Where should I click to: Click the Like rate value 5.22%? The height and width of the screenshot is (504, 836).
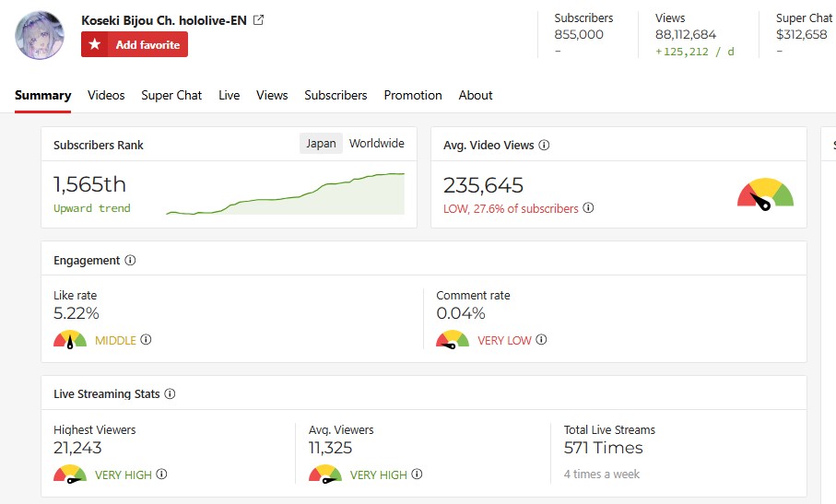click(x=77, y=313)
